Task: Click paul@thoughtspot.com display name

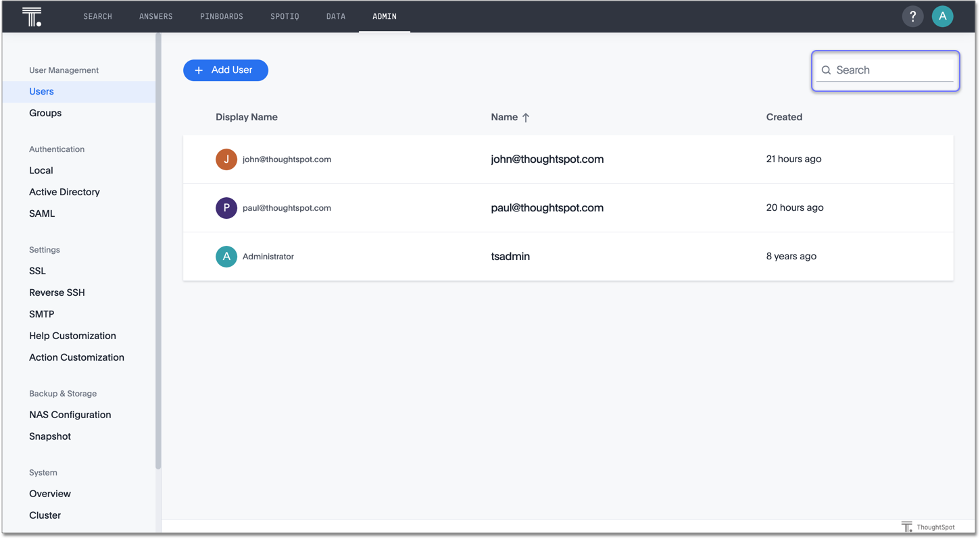Action: [x=287, y=208]
